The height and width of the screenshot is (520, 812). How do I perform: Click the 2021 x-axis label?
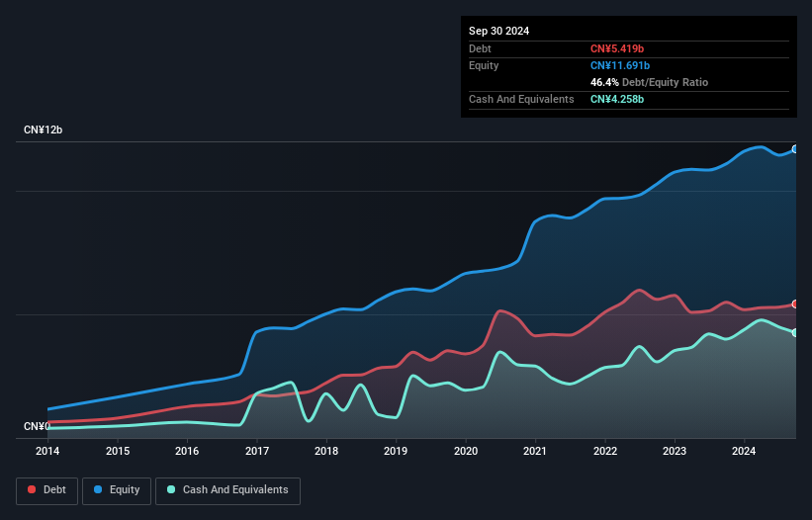pos(535,451)
